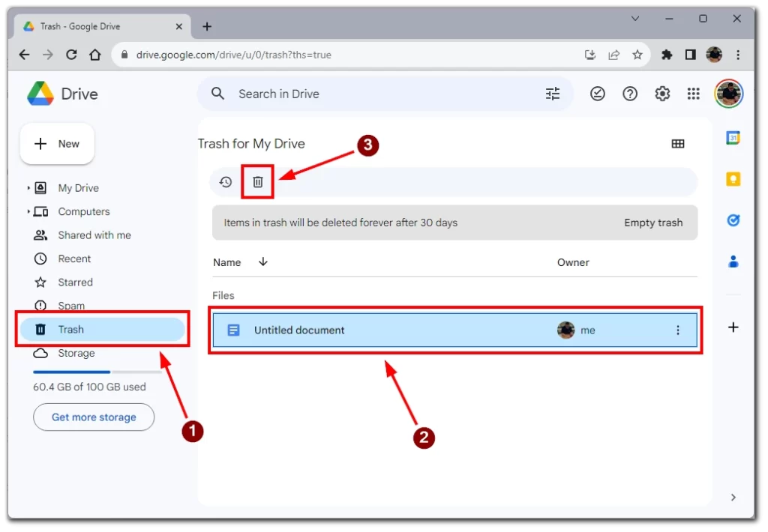Open tab search dropdown chevron
This screenshot has width=768, height=532.
click(x=635, y=19)
